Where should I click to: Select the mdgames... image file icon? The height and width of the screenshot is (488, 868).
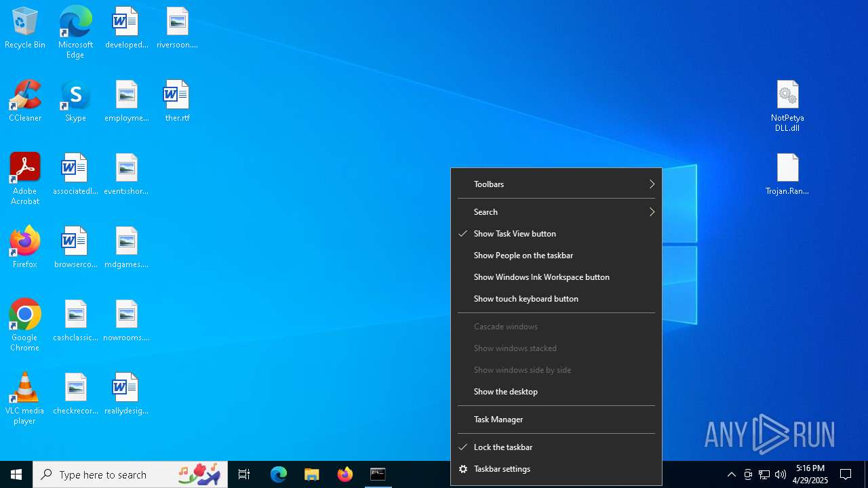[126, 248]
